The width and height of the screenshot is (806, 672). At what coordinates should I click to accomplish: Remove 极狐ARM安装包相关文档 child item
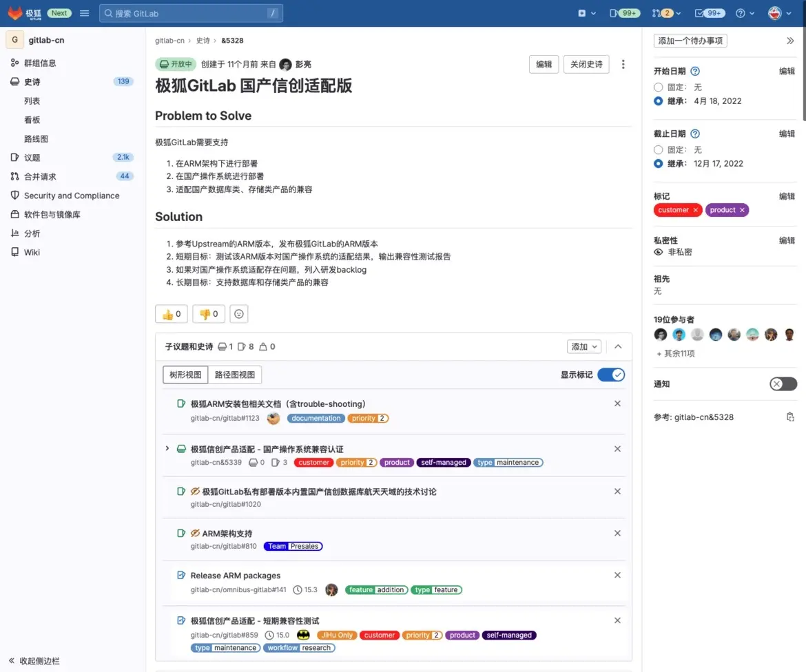(617, 403)
